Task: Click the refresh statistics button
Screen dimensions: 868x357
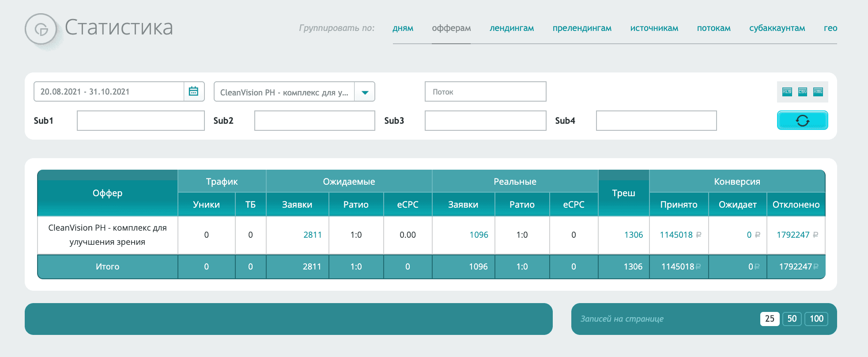Action: 803,120
